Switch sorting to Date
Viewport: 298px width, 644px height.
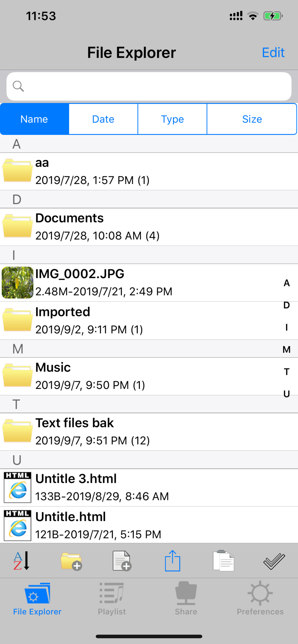tap(103, 119)
